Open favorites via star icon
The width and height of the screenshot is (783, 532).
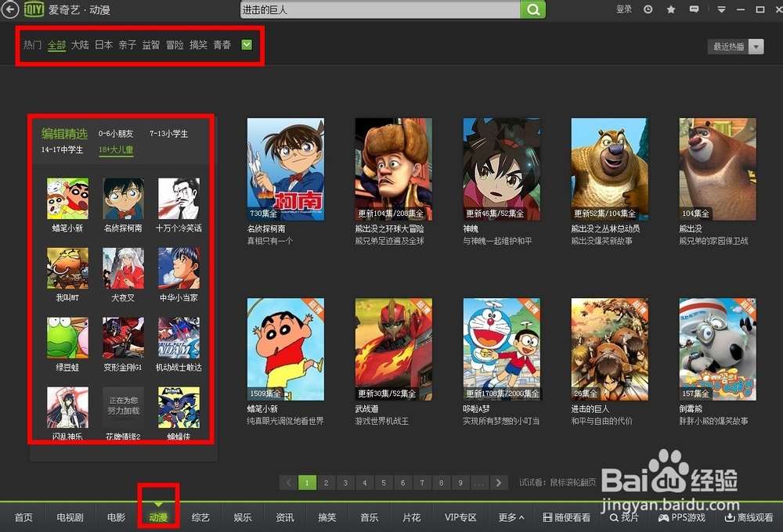tap(670, 9)
